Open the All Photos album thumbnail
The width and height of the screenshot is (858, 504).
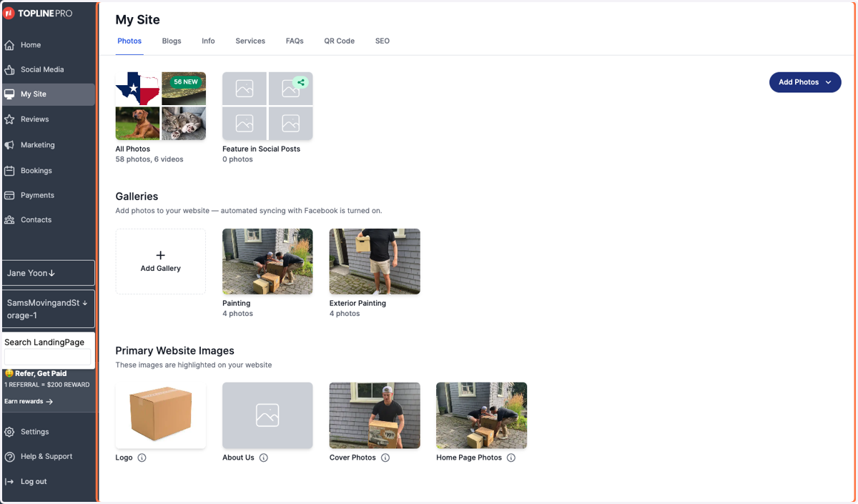pyautogui.click(x=160, y=106)
